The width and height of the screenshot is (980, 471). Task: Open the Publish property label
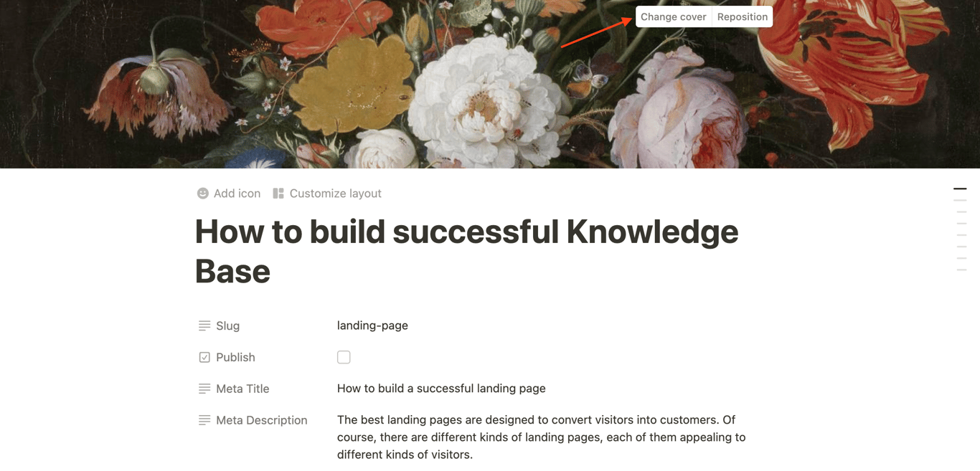[x=235, y=357]
